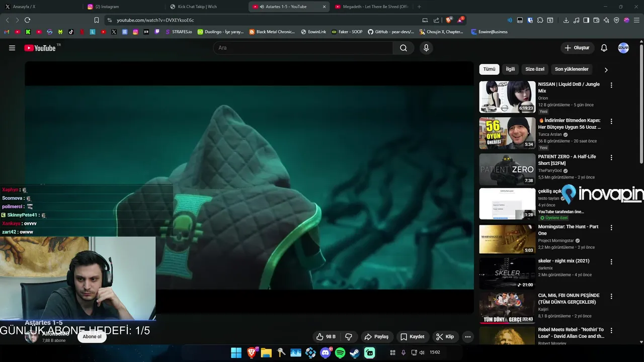Open more actions three-dot button under video
Screen dimensions: 644x362
coord(468,337)
